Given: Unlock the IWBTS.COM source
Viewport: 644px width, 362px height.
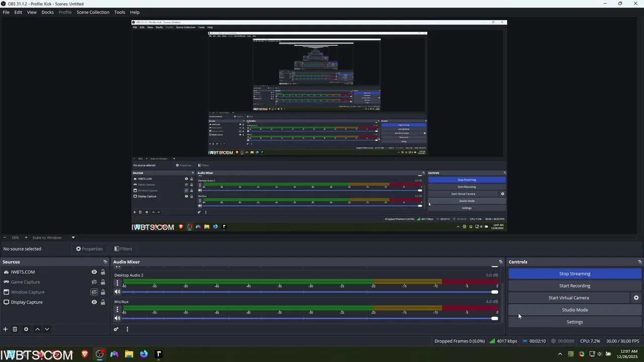Looking at the screenshot, I should coord(103,272).
